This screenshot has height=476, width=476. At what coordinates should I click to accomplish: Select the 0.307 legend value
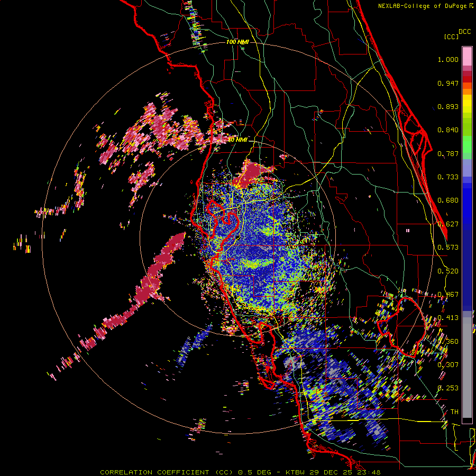448,365
